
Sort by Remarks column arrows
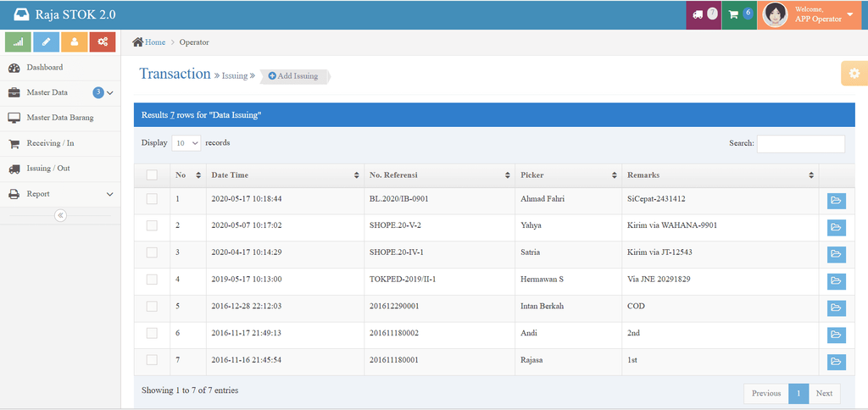point(811,175)
